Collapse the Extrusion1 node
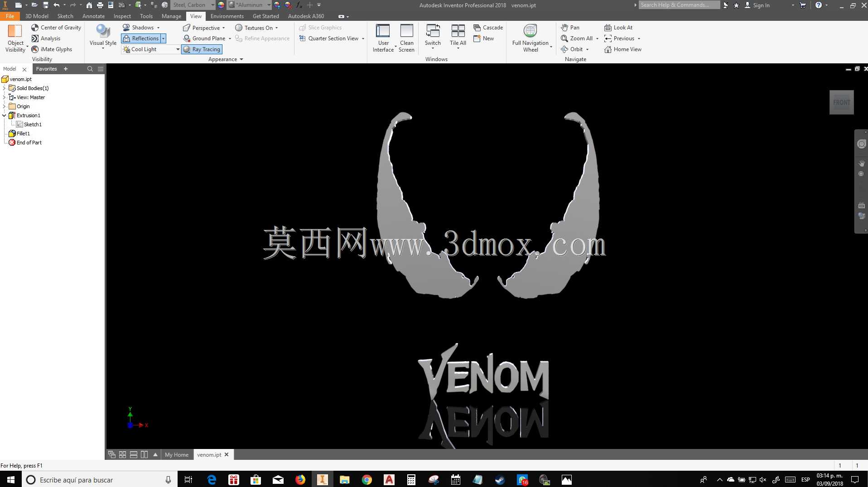 pos(4,115)
